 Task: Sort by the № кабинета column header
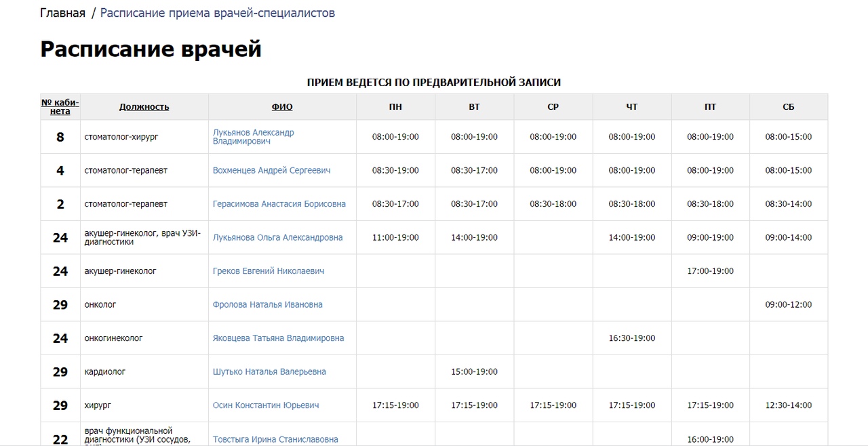[x=60, y=107]
